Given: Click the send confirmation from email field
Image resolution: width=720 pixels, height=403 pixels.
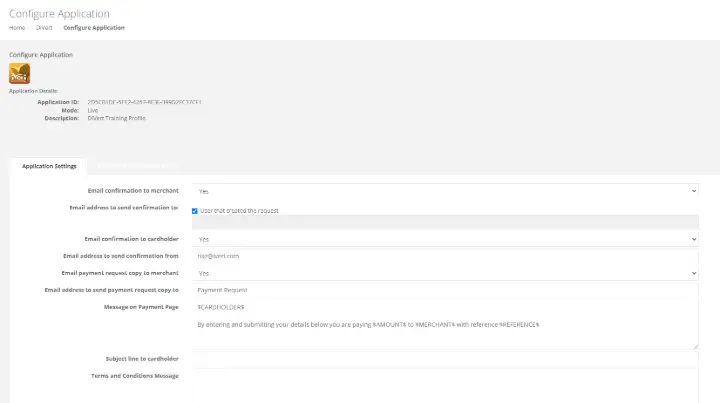Looking at the screenshot, I should (x=445, y=256).
